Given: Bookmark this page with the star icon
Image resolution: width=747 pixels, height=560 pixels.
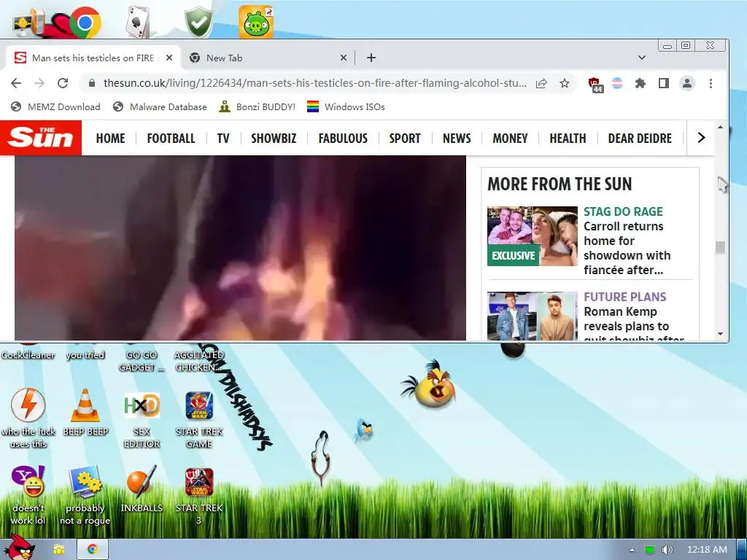Looking at the screenshot, I should pyautogui.click(x=565, y=83).
